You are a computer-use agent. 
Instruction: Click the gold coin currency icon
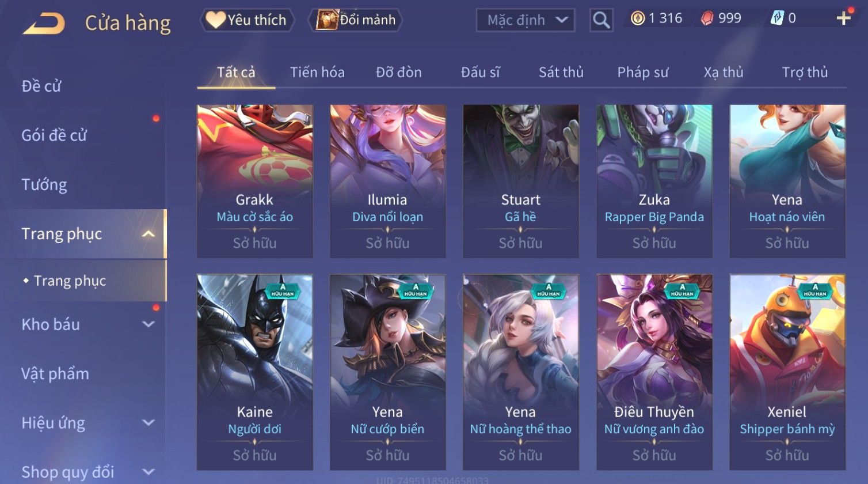pos(637,18)
